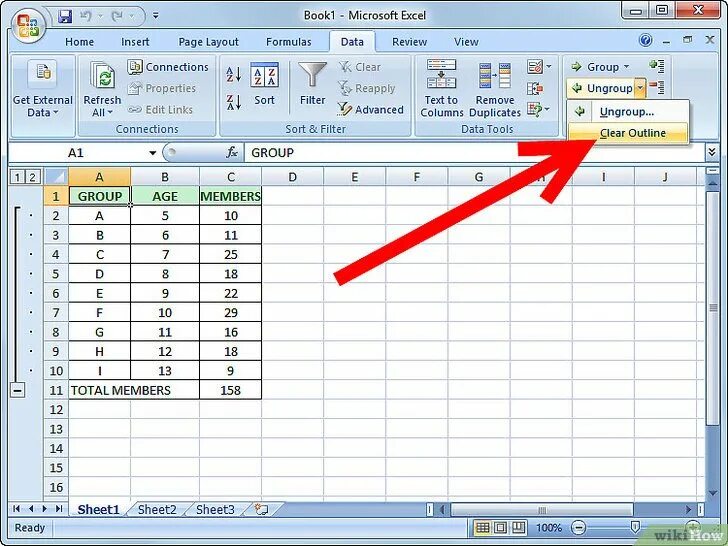Click the MEMBERS header cell

230,196
